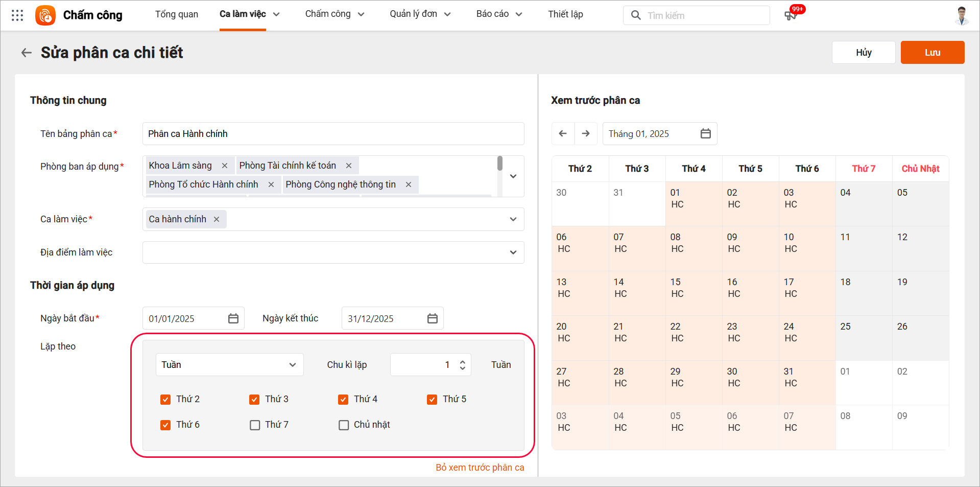Click the Lưu save button
980x487 pixels.
[932, 53]
